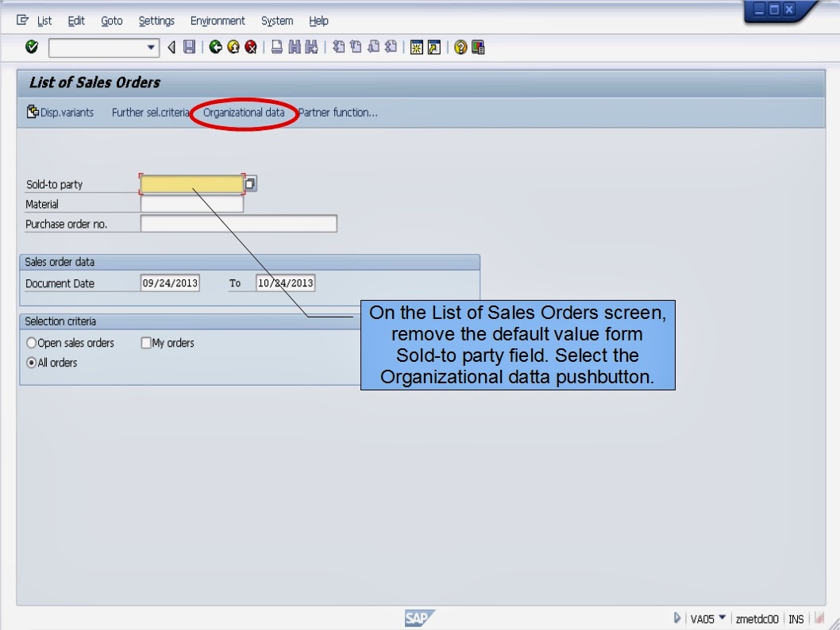The width and height of the screenshot is (840, 630).
Task: Open the Environment menu
Action: click(218, 21)
